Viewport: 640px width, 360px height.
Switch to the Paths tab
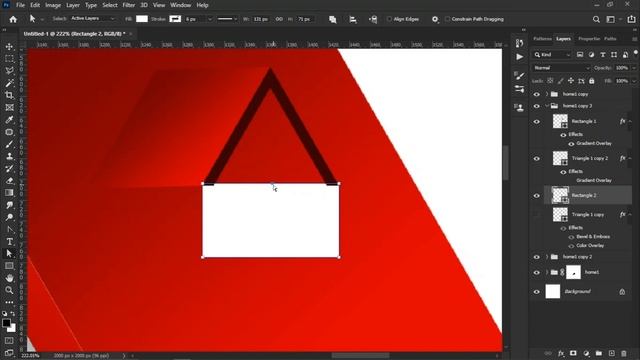point(610,39)
